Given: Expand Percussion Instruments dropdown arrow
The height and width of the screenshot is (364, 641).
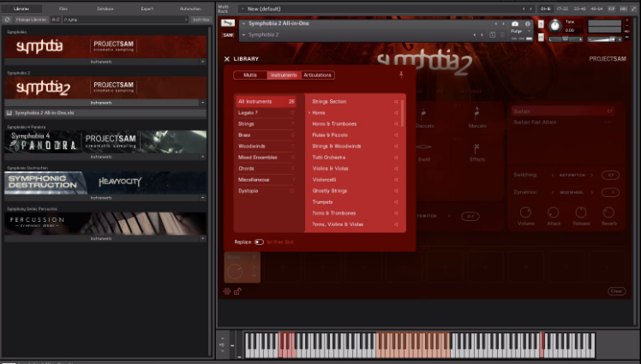Looking at the screenshot, I should [202, 238].
